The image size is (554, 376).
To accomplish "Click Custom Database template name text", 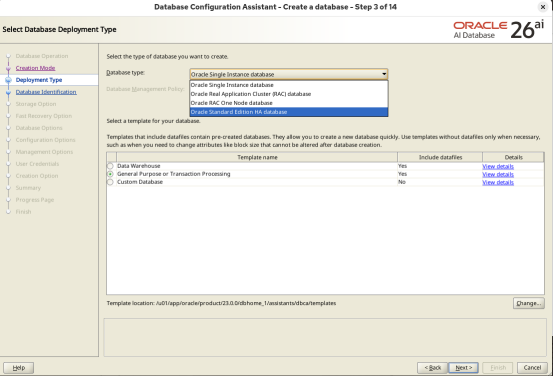I will pyautogui.click(x=140, y=182).
